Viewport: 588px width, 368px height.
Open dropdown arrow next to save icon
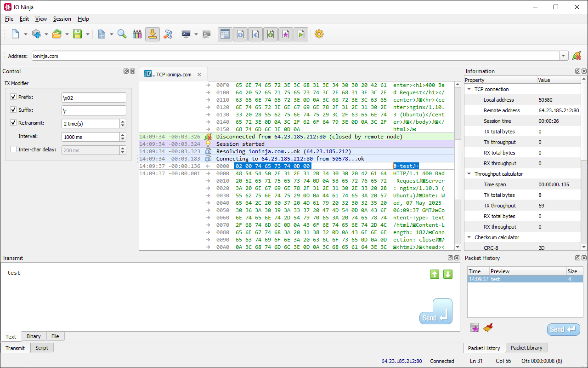tap(87, 34)
